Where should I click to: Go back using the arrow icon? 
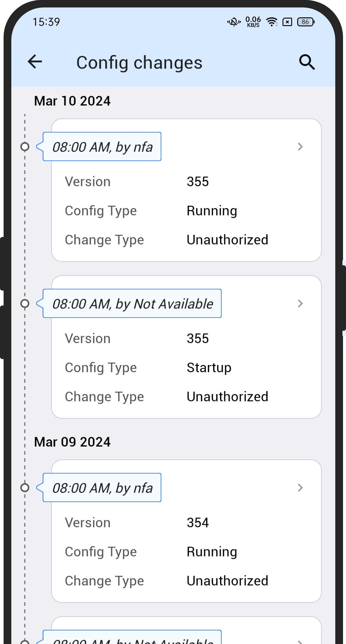pos(35,62)
